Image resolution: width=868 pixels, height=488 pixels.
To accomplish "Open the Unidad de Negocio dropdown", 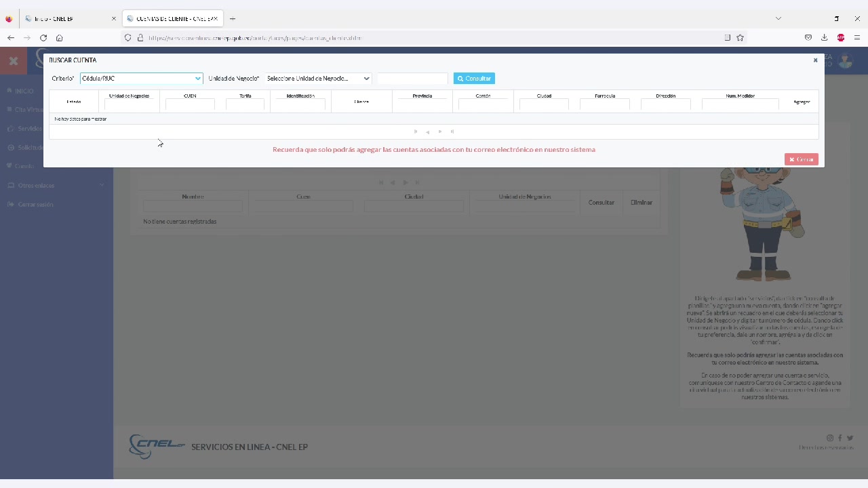I will 318,79.
